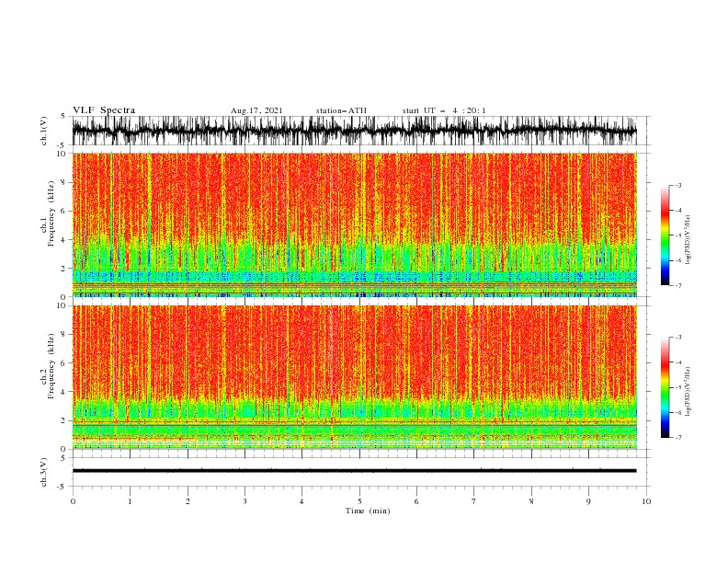Click the ch.2 color bar "log(PSD)(V²/Hz)" caption
728x563 pixels.
coord(688,392)
